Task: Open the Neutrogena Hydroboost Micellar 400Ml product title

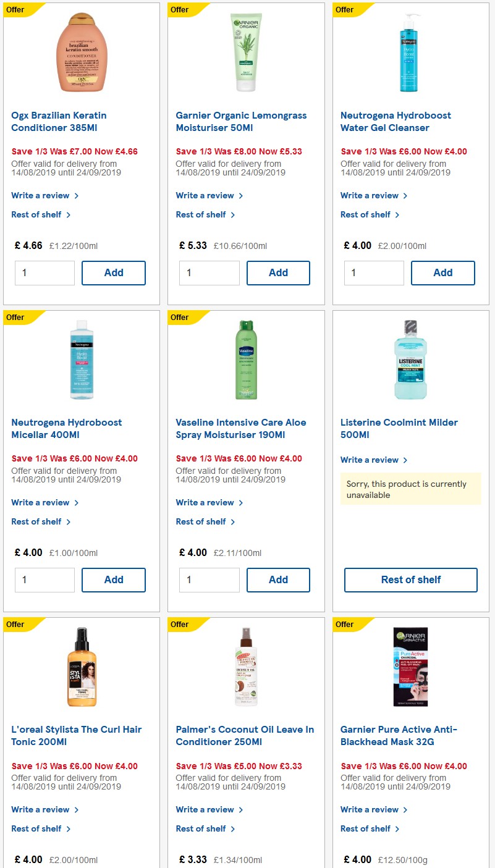Action: click(67, 428)
